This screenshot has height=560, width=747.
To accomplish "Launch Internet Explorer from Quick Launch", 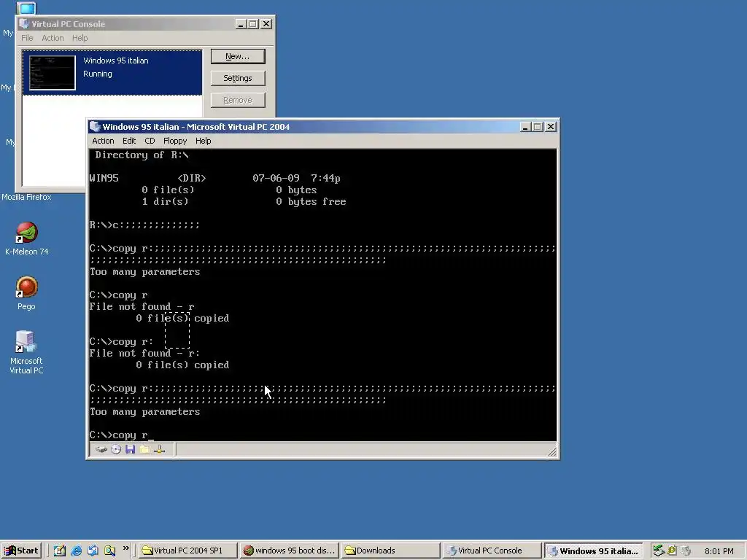I will point(76,551).
